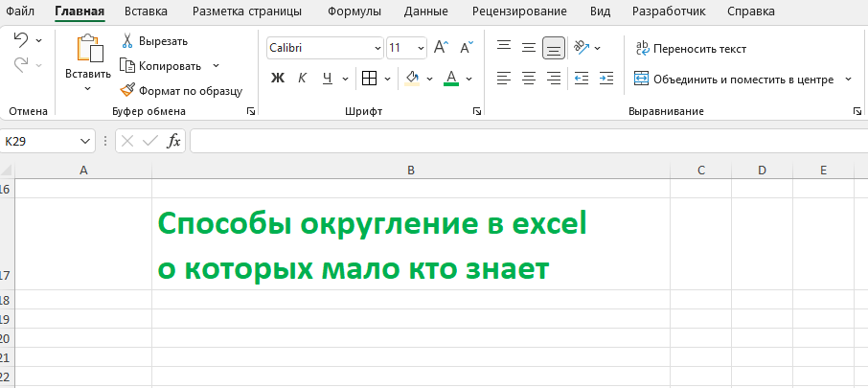This screenshot has width=868, height=388.
Task: Open Calibri font name dropdown
Action: [x=378, y=48]
